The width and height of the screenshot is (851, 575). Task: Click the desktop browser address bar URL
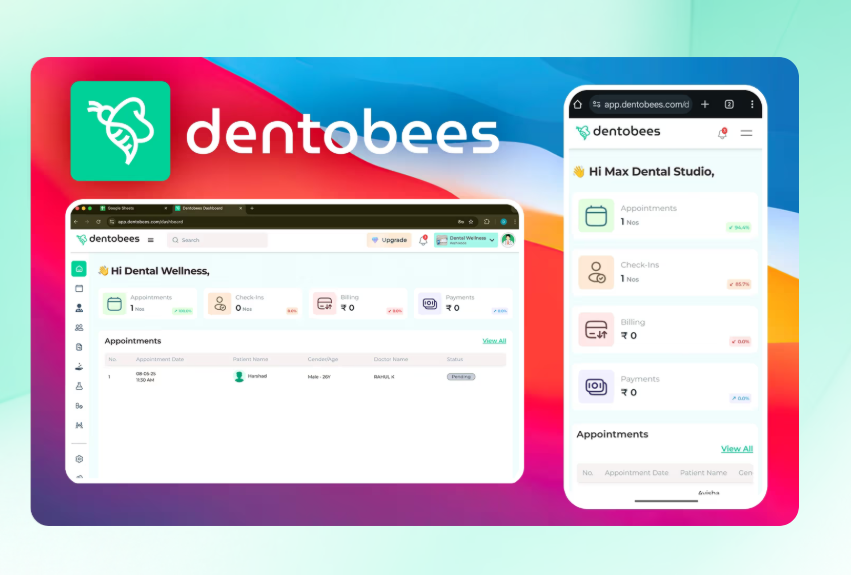[x=150, y=222]
